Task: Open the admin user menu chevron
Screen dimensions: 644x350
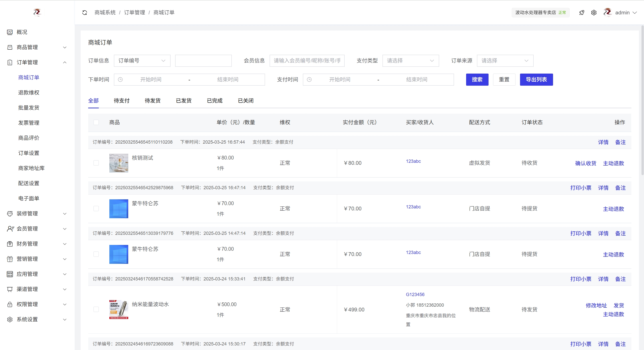Action: 635,13
